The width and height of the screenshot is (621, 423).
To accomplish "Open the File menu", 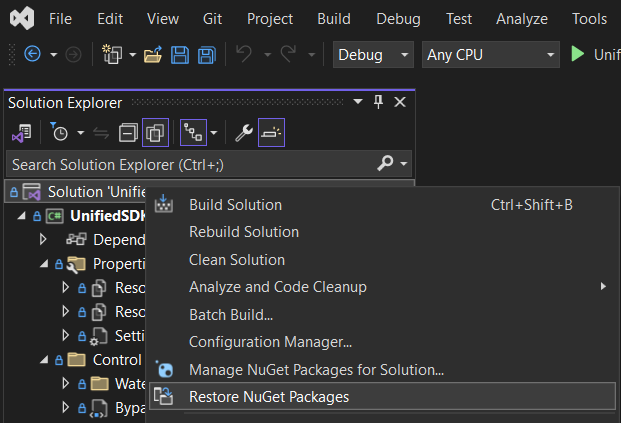I will pos(60,19).
